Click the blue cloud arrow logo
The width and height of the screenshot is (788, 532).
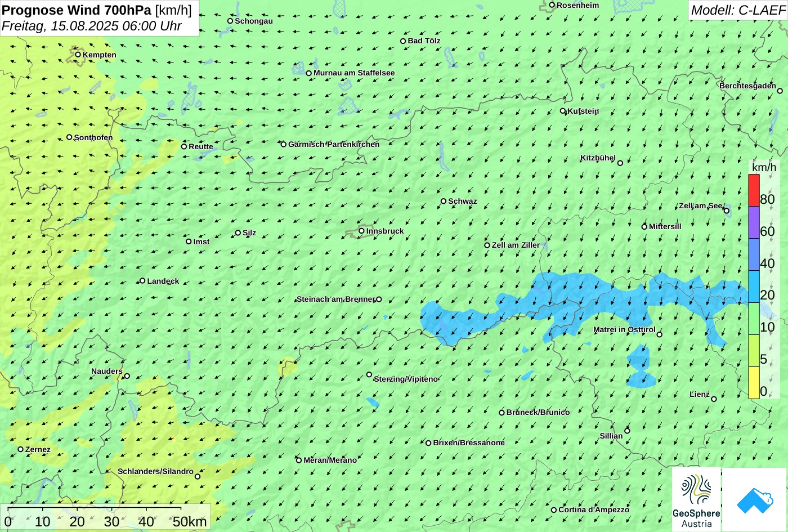click(x=754, y=500)
